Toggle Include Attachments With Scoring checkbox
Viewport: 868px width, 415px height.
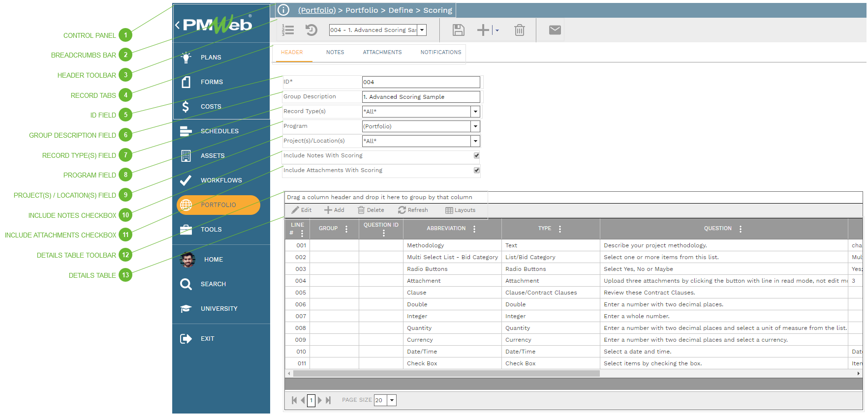pyautogui.click(x=476, y=170)
